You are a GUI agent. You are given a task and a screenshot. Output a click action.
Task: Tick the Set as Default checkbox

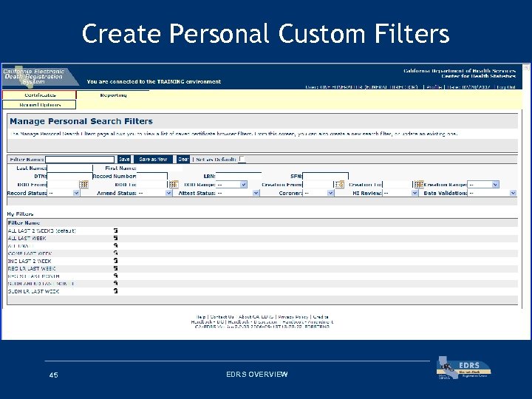click(242, 159)
